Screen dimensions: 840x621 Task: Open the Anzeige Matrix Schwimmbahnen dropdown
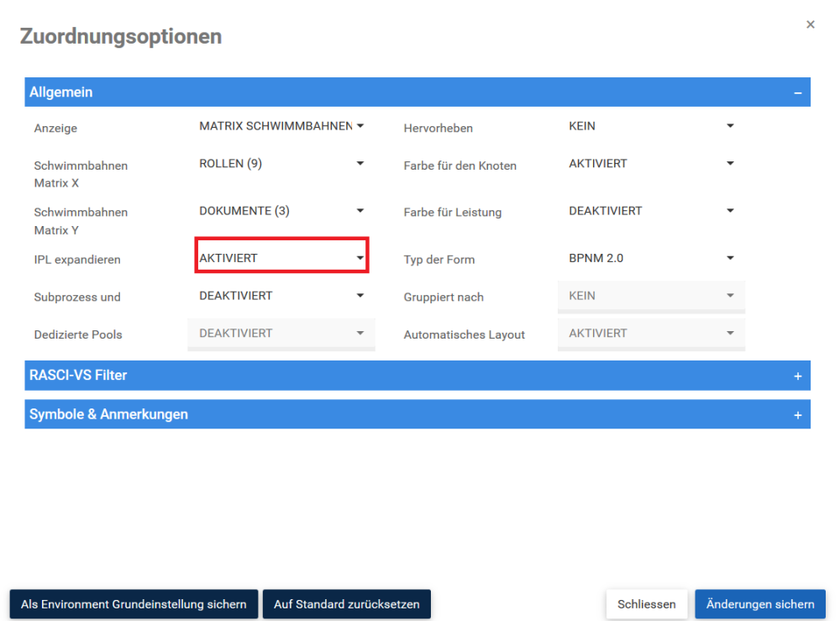(281, 126)
